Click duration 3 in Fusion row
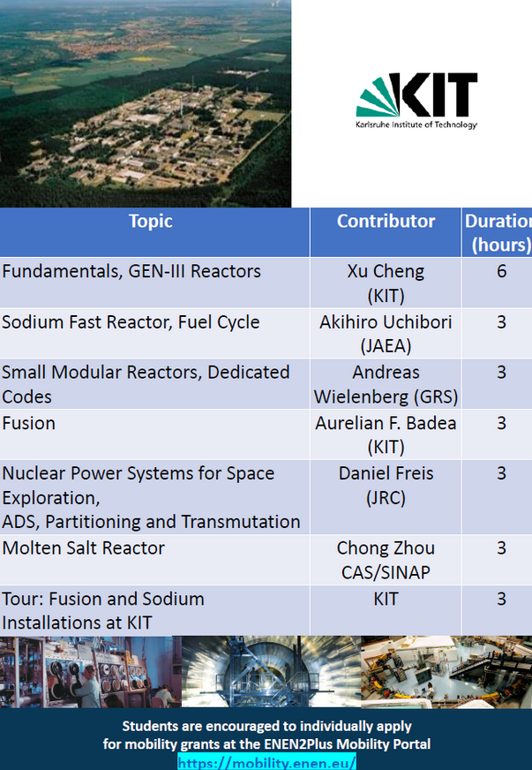532x770 pixels. pyautogui.click(x=498, y=434)
